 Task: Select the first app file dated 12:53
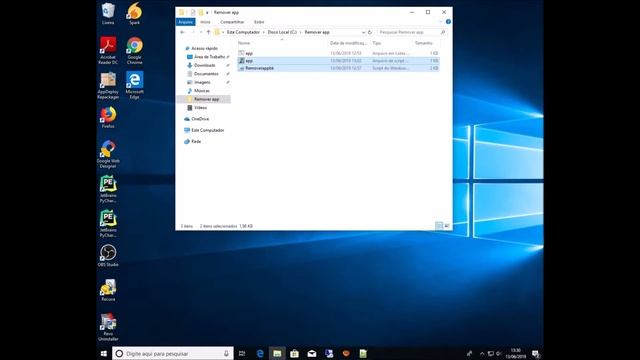(338, 53)
